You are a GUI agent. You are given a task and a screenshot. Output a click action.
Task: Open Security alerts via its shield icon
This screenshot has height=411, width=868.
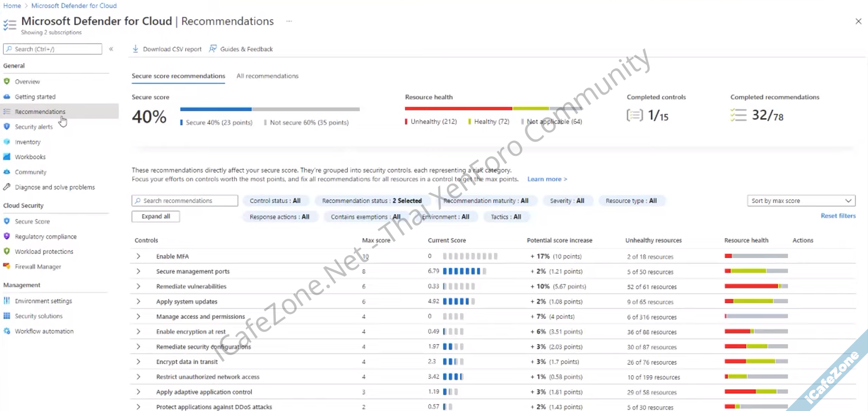tap(7, 127)
